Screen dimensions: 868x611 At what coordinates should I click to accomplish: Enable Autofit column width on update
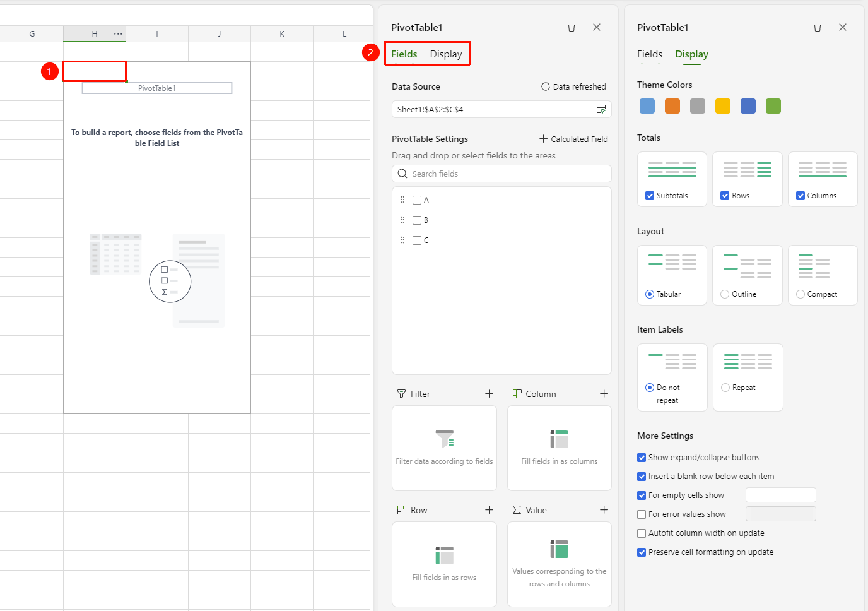pyautogui.click(x=642, y=533)
